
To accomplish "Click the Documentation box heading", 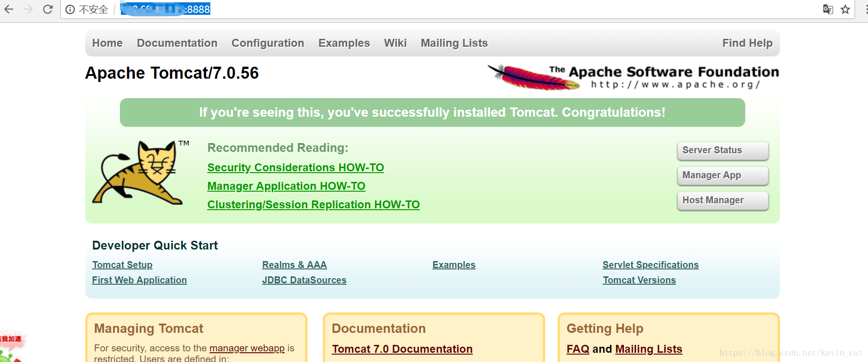I will (379, 329).
